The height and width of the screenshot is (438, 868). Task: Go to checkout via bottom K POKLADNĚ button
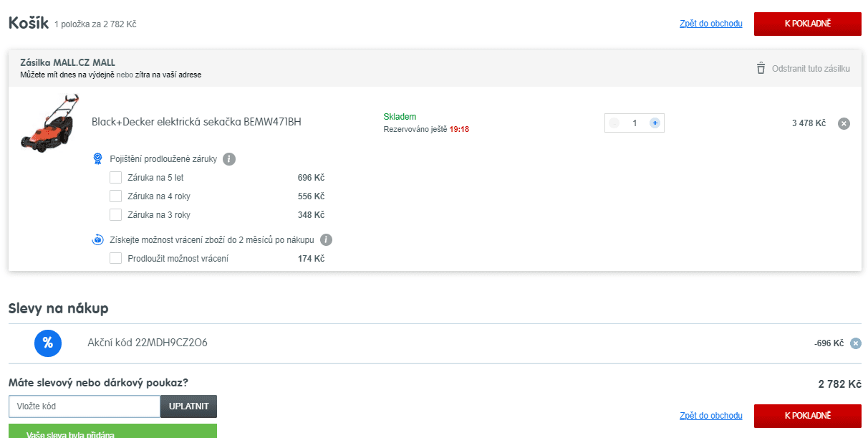coord(807,416)
